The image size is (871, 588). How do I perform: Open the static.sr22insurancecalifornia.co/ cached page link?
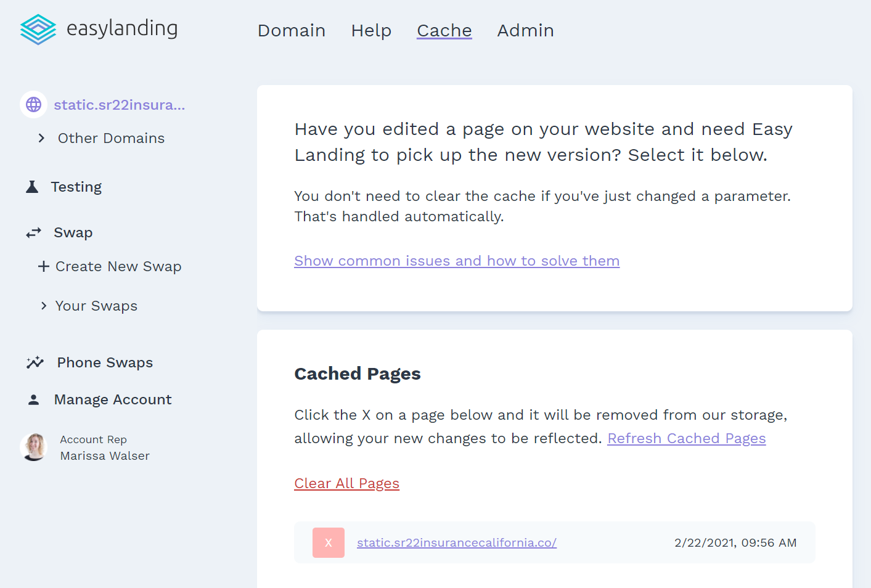point(457,542)
